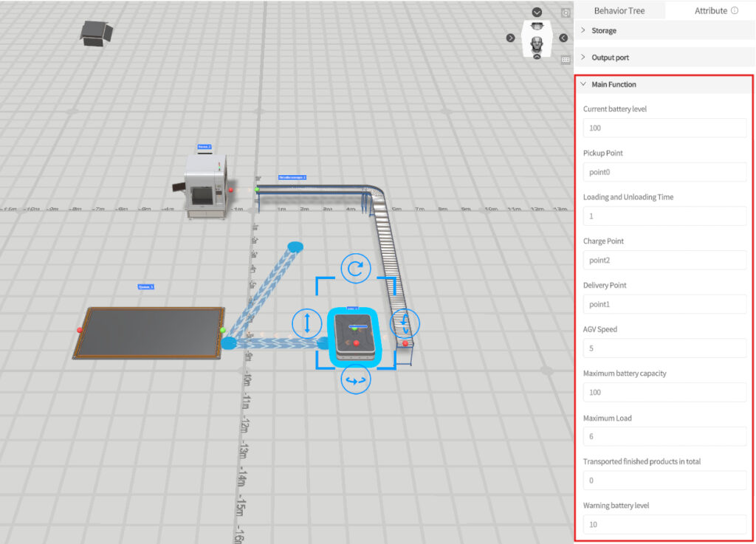
Task: Click the red port dot on platform left edge
Action: (x=80, y=330)
